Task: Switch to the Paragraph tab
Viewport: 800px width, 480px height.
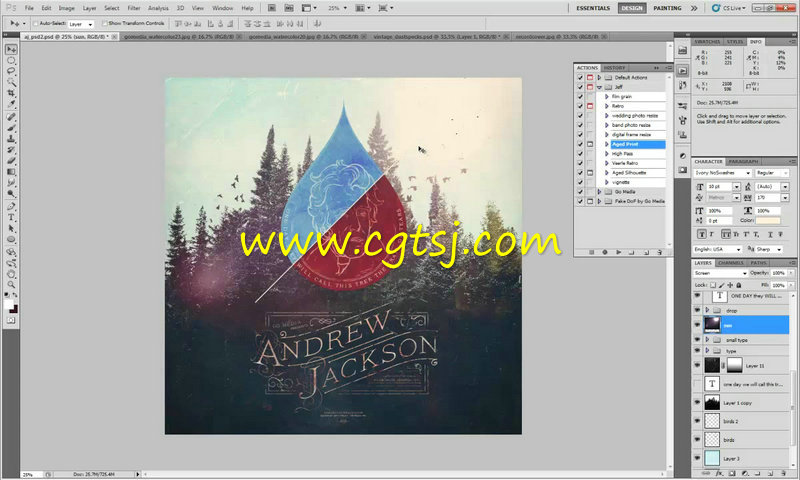Action: coord(743,162)
